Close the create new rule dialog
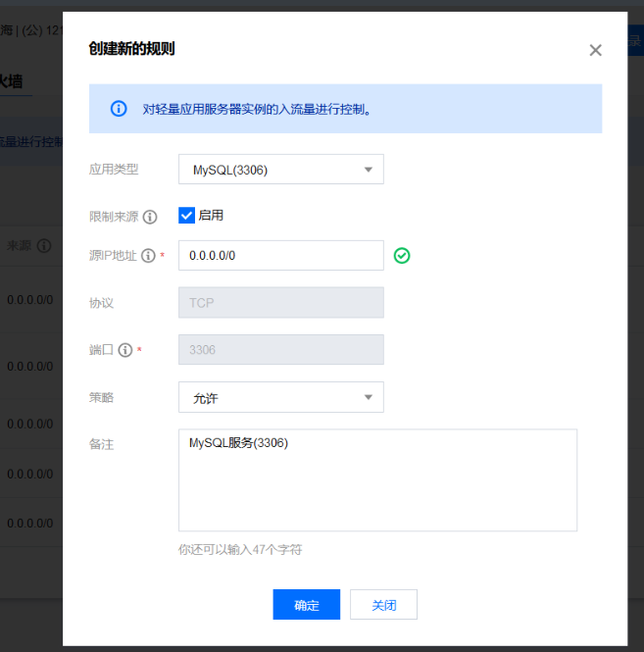644x652 pixels. (x=595, y=50)
